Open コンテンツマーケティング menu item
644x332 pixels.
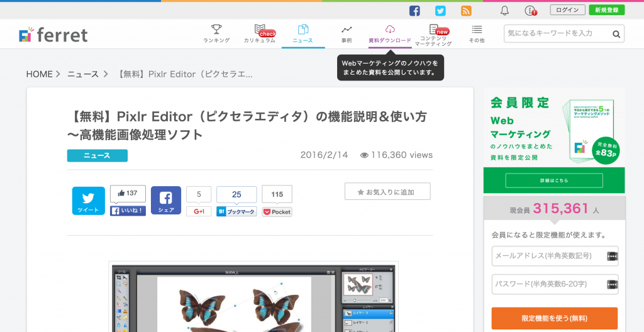[433, 35]
